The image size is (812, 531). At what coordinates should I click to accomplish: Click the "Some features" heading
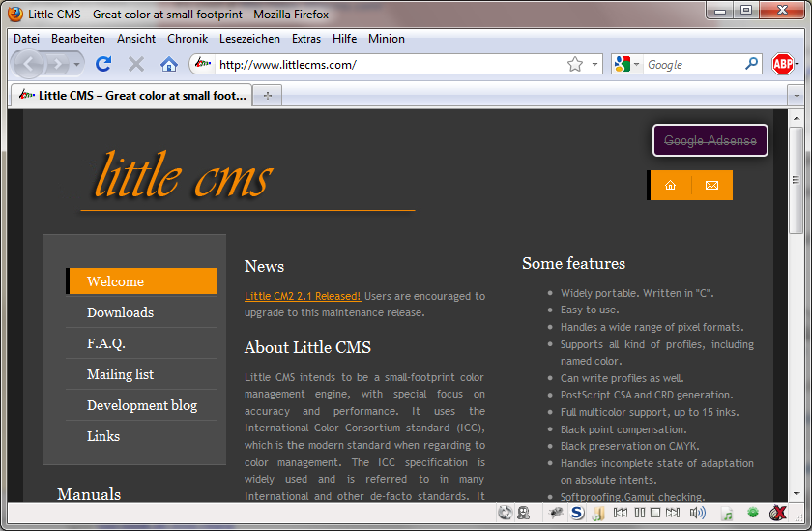point(574,263)
